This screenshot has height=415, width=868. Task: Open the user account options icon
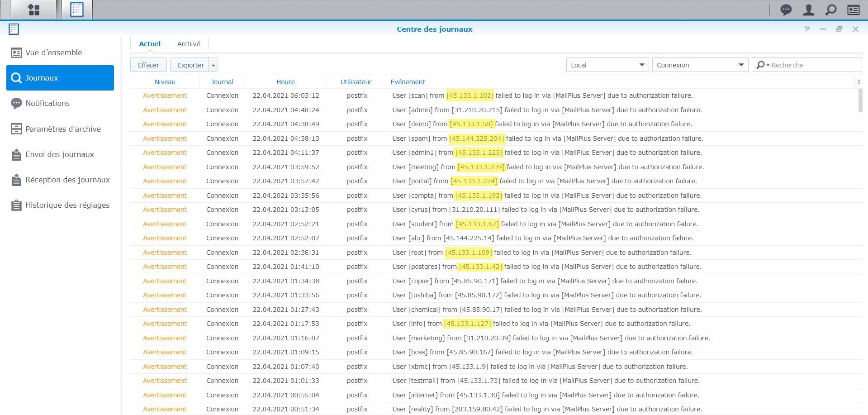[808, 10]
